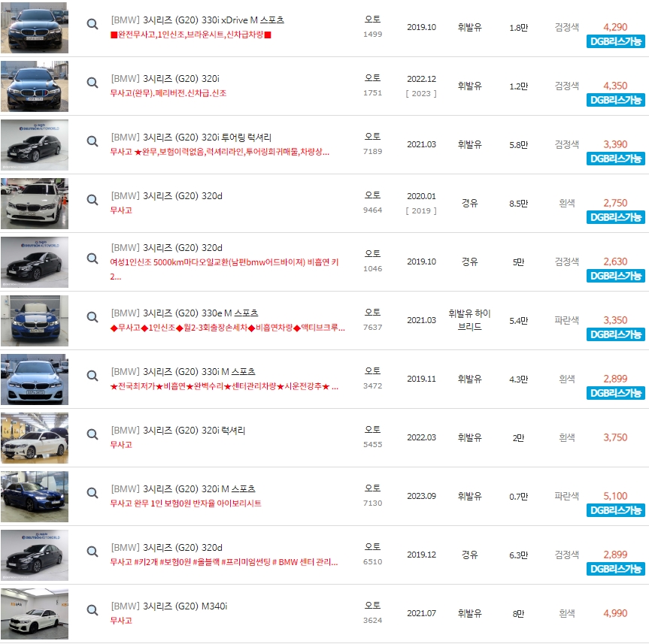Open 320d title registered 2019.12

click(166, 548)
